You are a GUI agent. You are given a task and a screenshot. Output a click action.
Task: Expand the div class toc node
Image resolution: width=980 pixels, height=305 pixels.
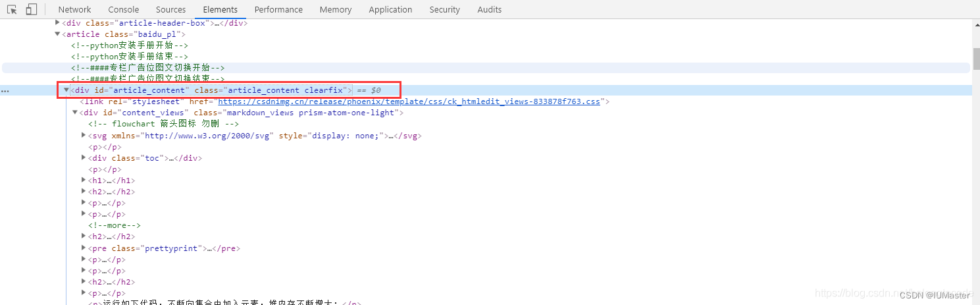pos(84,158)
